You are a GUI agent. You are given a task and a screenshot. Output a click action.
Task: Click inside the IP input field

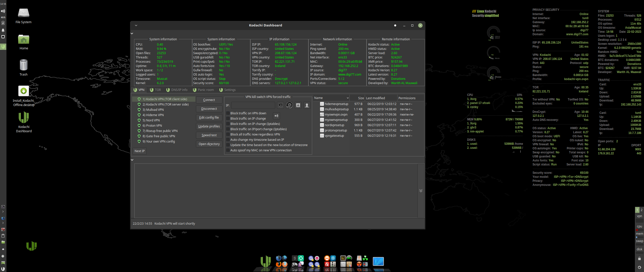(x=253, y=105)
